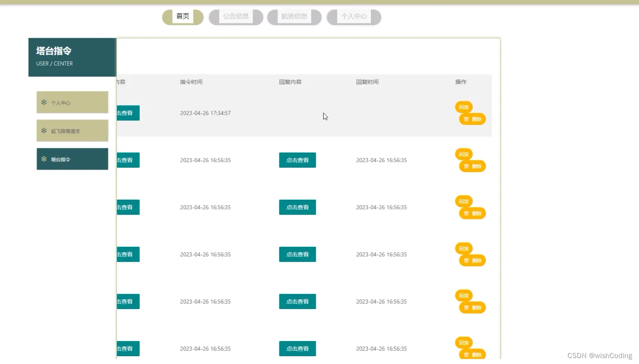Click the trash icon in the 17:34:57 row

tap(466, 119)
